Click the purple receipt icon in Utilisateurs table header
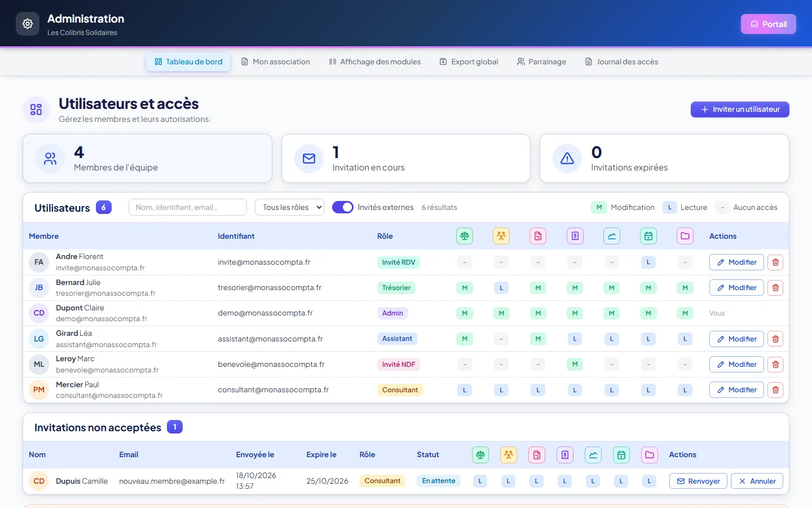This screenshot has height=508, width=812. [x=575, y=236]
